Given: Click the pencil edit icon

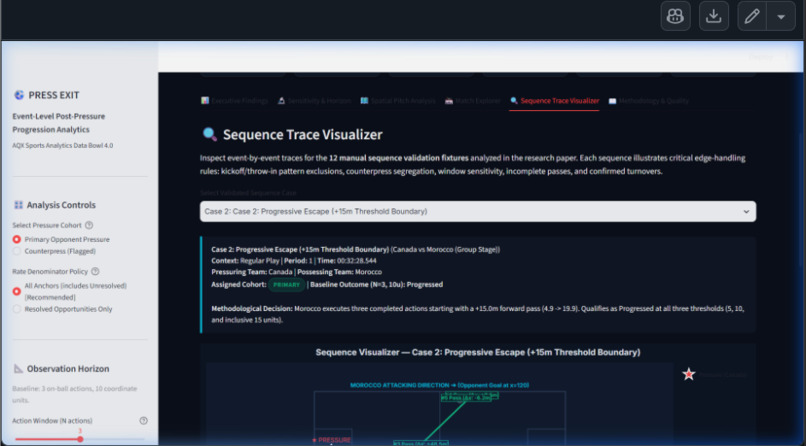Looking at the screenshot, I should [752, 16].
